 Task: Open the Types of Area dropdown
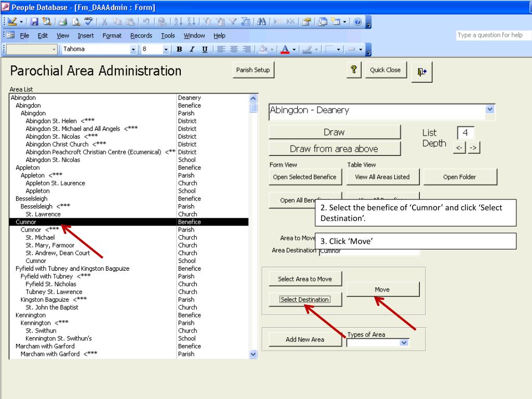404,342
